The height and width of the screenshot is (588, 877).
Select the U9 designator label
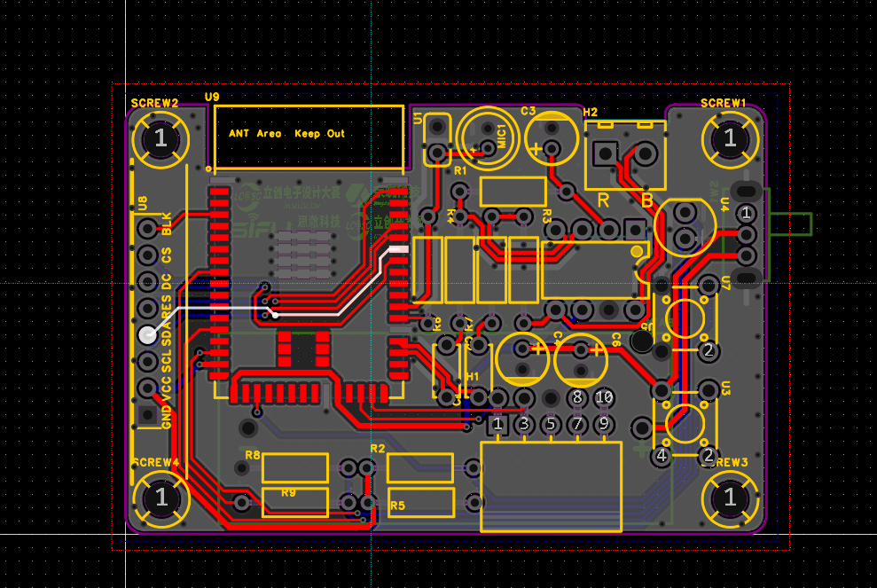[x=212, y=97]
